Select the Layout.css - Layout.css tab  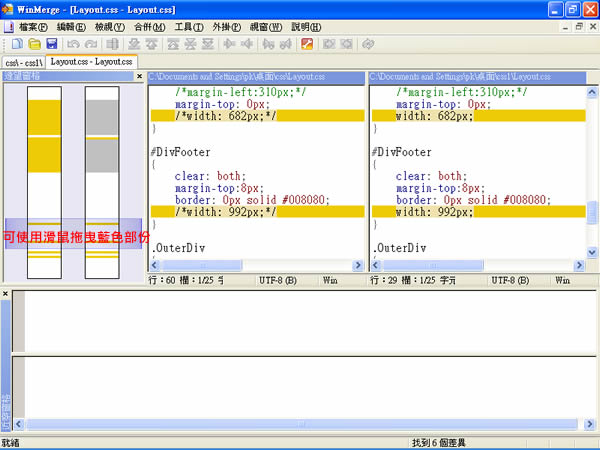pos(91,62)
